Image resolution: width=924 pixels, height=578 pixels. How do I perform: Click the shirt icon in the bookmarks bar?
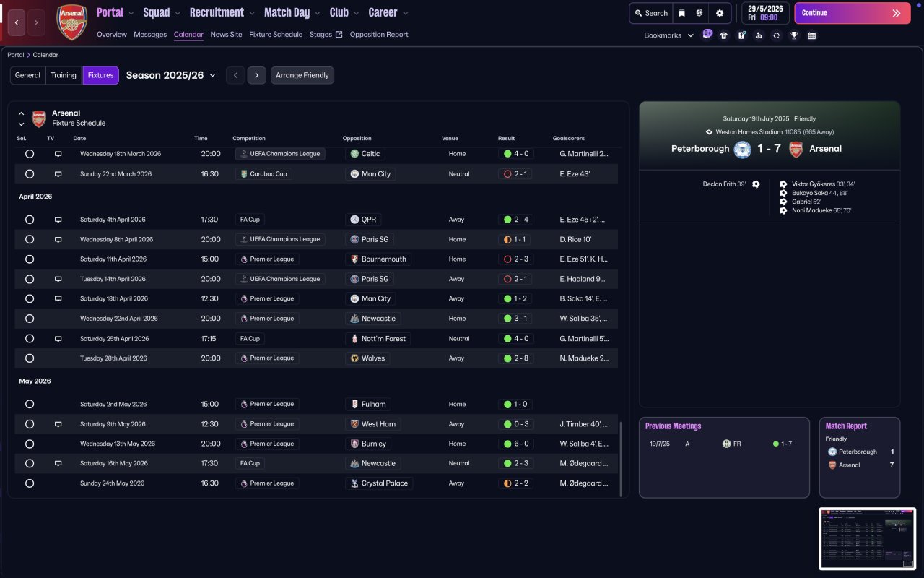pyautogui.click(x=724, y=35)
